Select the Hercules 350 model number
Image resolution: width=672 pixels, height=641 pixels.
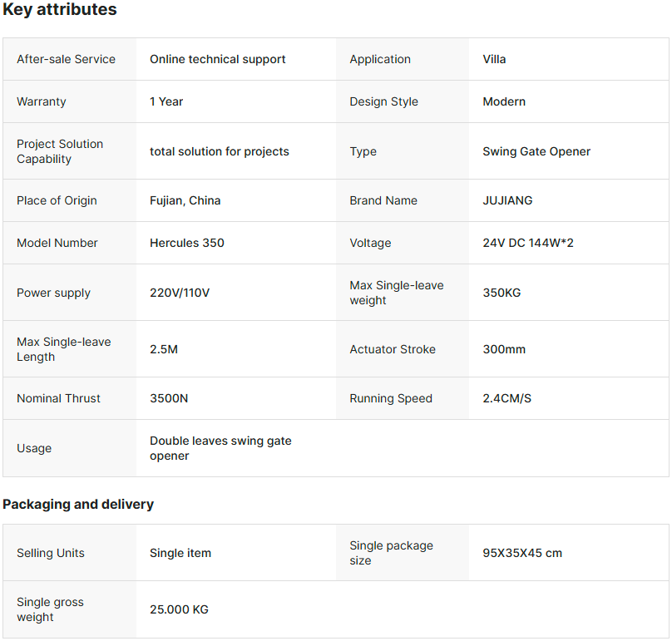pyautogui.click(x=186, y=243)
